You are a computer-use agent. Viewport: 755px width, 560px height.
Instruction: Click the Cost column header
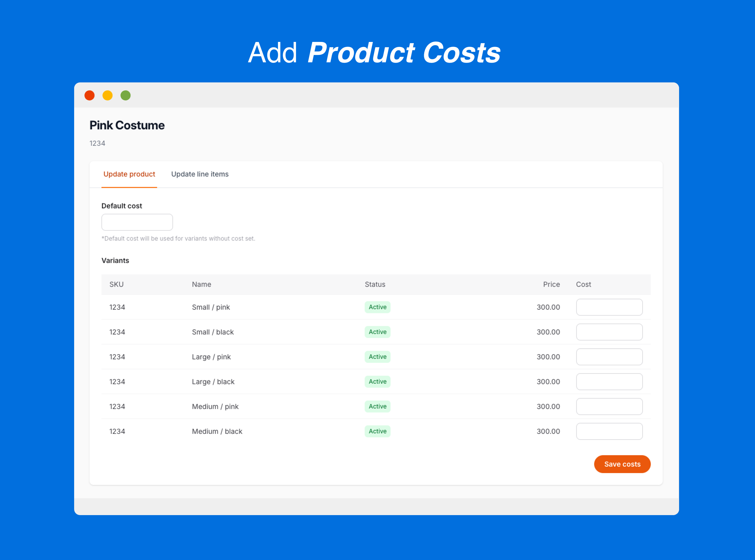(x=583, y=284)
